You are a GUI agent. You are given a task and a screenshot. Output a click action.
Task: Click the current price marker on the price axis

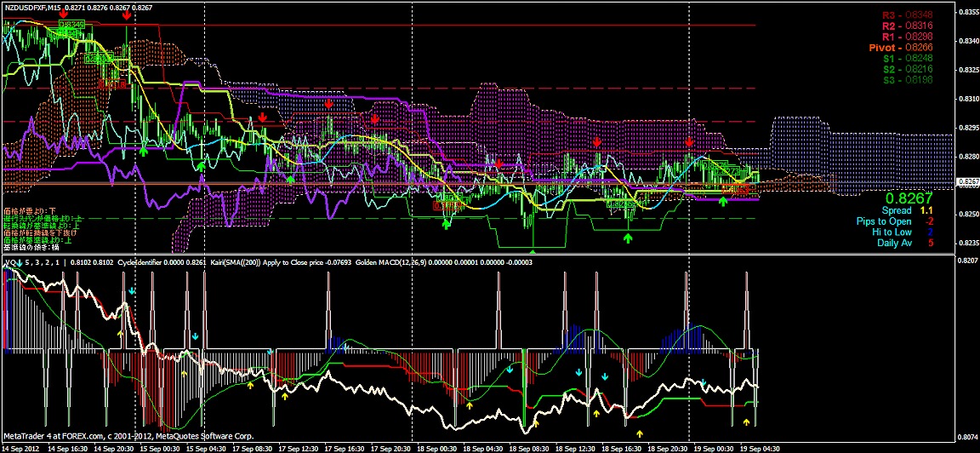click(x=967, y=182)
